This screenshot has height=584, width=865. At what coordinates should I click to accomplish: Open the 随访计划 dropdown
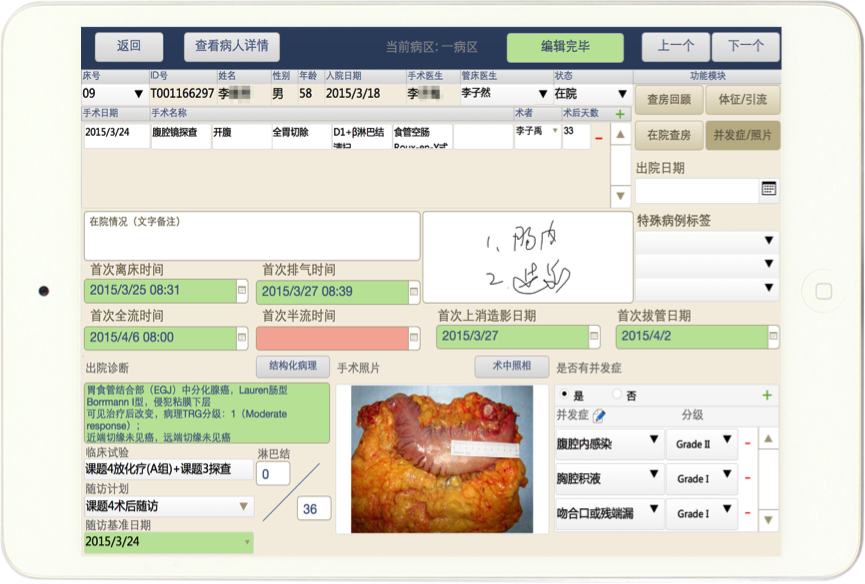click(x=244, y=507)
